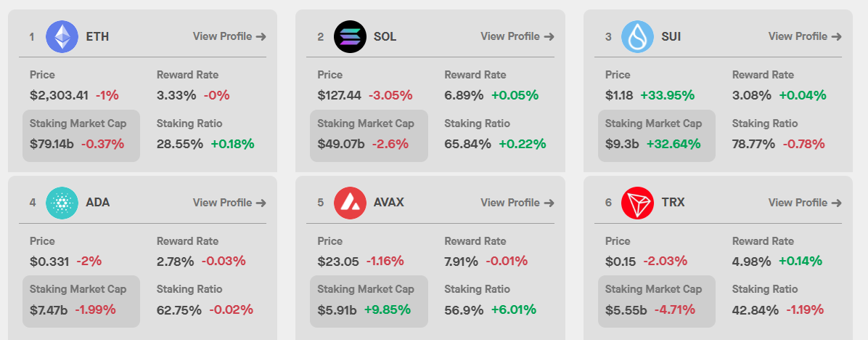Select ADA Staking Market Cap box
868x340 pixels.
81,301
